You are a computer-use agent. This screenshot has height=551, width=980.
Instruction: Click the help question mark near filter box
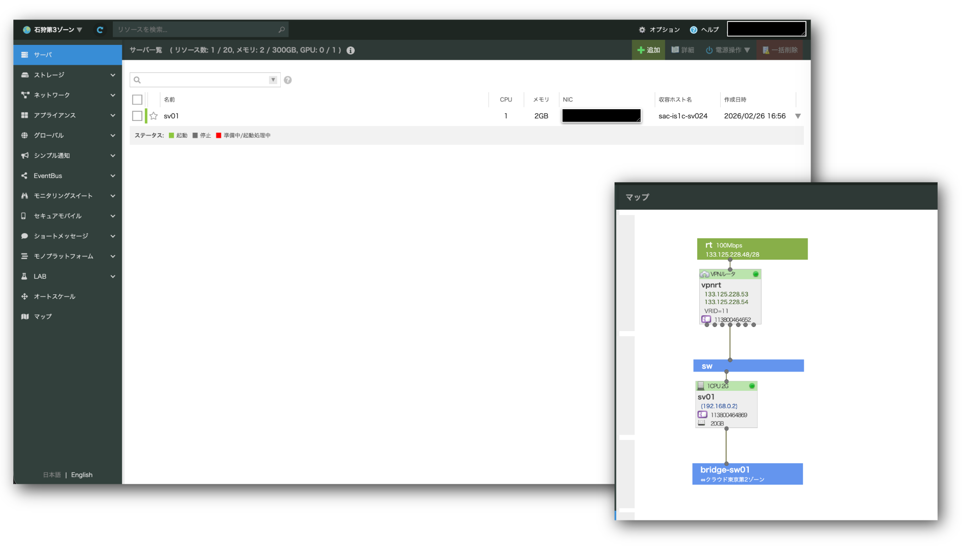[288, 80]
